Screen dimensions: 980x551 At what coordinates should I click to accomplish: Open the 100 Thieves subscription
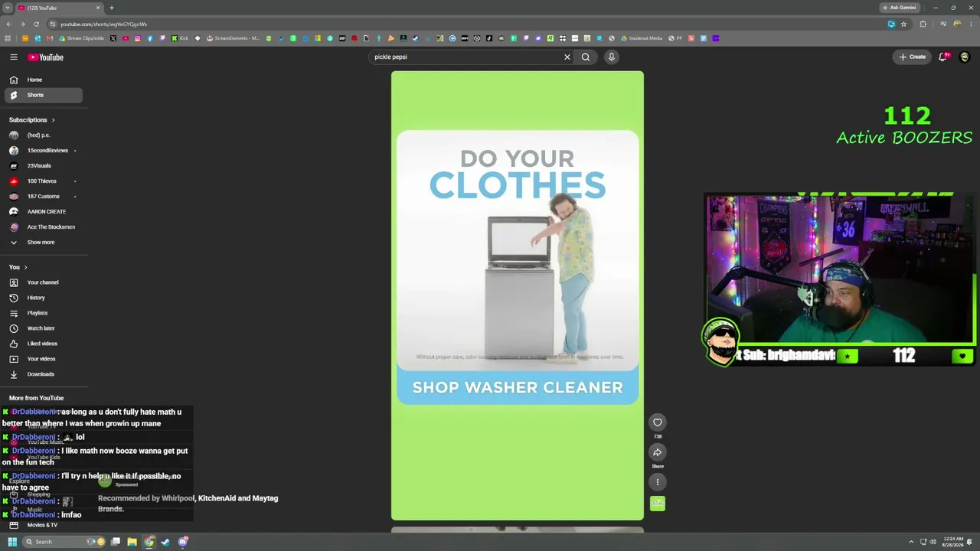point(43,181)
